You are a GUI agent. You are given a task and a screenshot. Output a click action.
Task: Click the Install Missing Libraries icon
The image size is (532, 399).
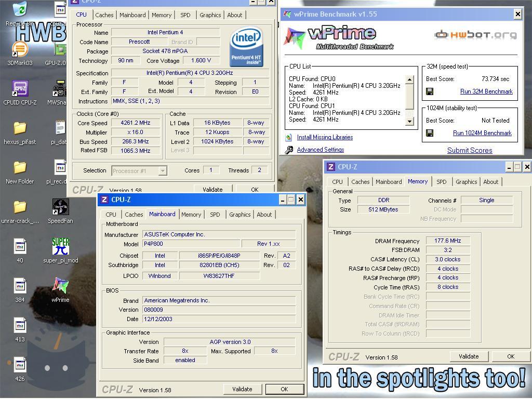click(x=289, y=137)
